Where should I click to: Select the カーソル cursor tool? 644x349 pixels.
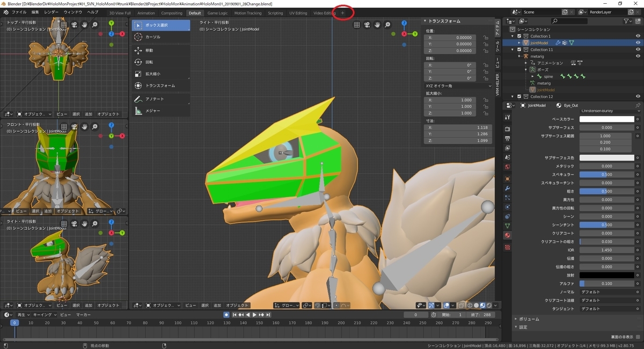click(161, 37)
